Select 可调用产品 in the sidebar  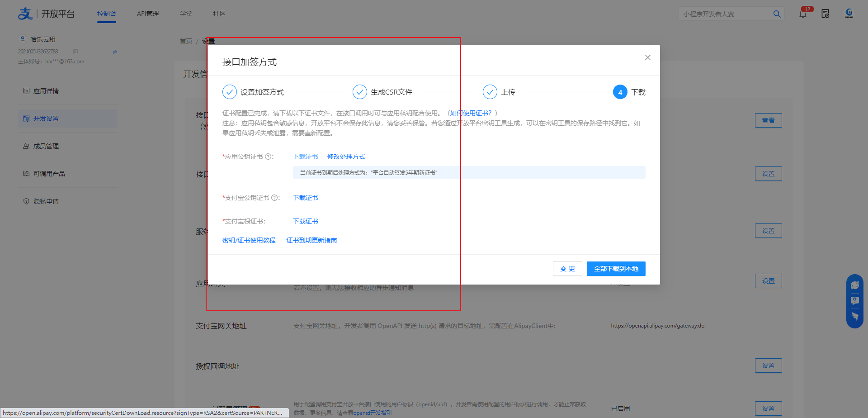[68, 174]
